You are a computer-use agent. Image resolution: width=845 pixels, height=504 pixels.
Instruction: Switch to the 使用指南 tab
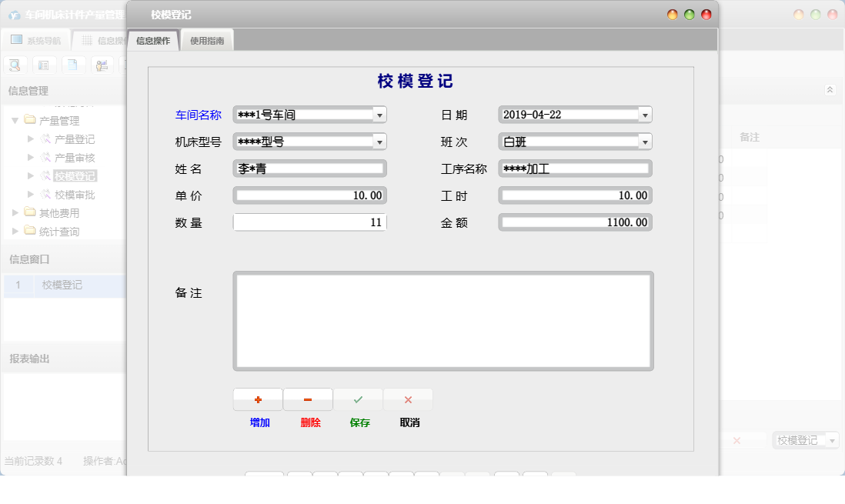[206, 40]
